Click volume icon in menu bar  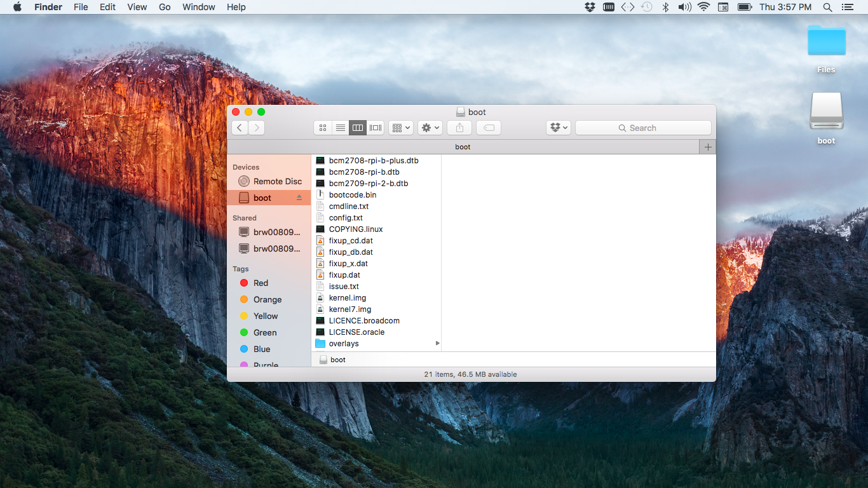(684, 7)
